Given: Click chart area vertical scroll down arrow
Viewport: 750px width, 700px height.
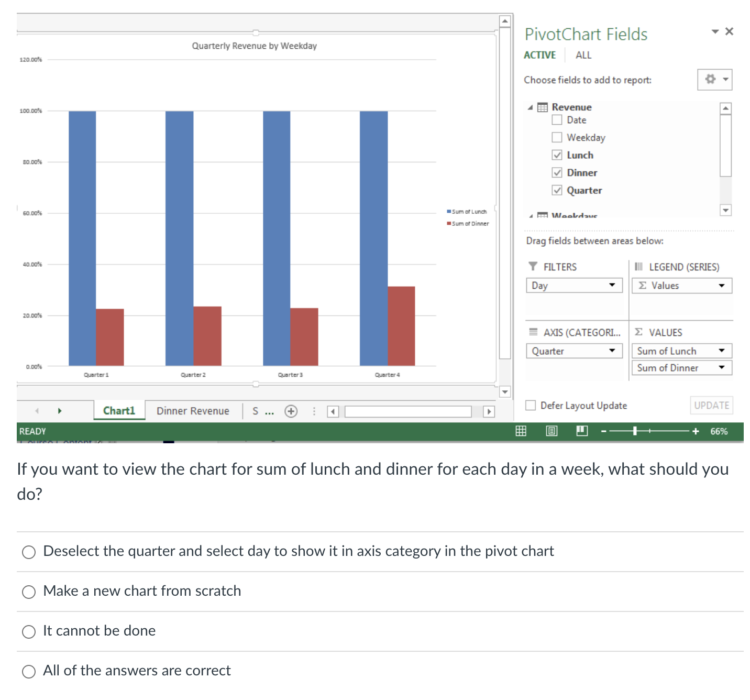Looking at the screenshot, I should (505, 392).
